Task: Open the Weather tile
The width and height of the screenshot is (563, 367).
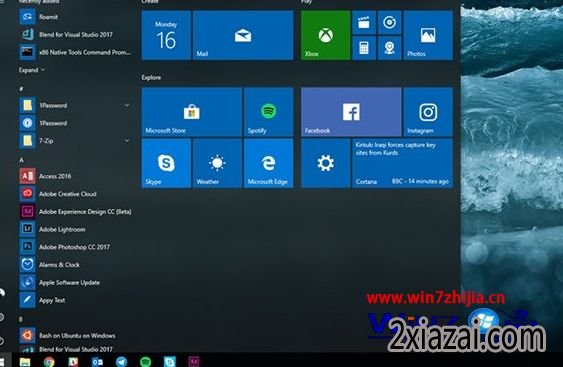Action: [217, 163]
